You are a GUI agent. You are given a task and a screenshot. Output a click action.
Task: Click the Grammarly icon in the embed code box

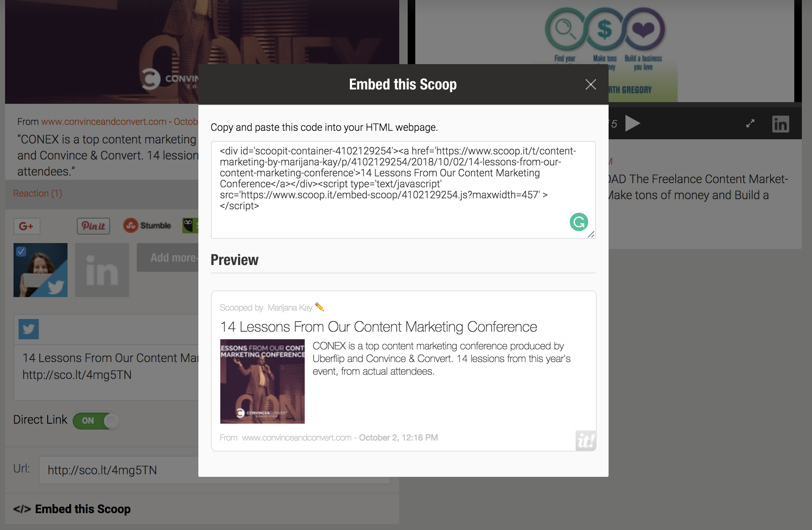coord(579,222)
